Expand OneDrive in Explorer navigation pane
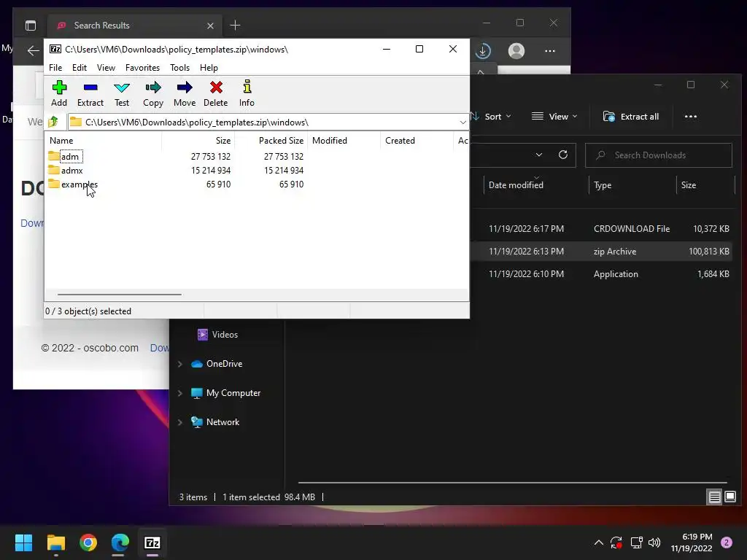 tap(180, 365)
